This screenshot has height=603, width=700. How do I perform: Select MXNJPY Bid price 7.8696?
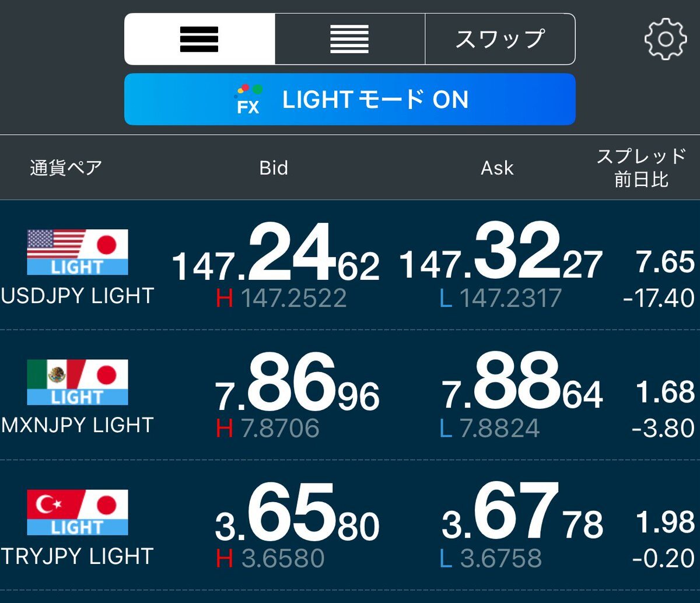[297, 384]
